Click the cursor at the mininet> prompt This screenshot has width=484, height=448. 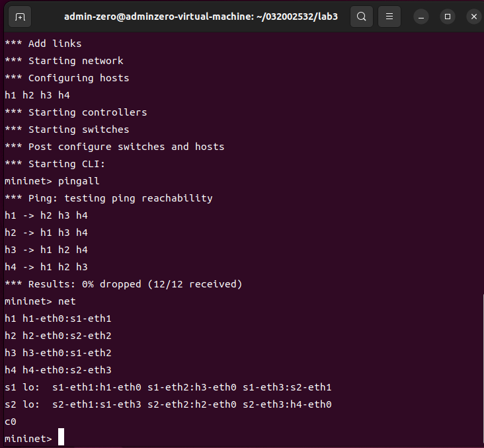coord(61,437)
